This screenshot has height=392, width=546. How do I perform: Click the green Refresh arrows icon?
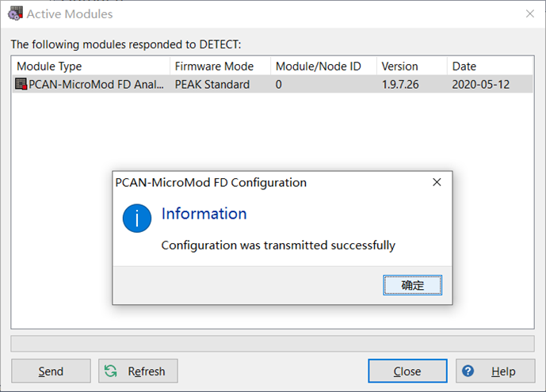111,371
